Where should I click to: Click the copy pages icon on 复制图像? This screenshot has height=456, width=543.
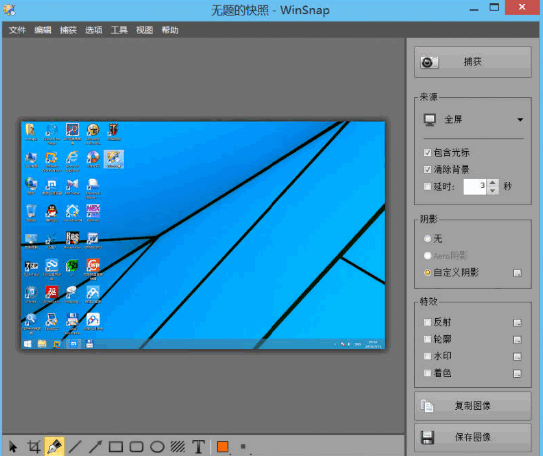(x=427, y=406)
